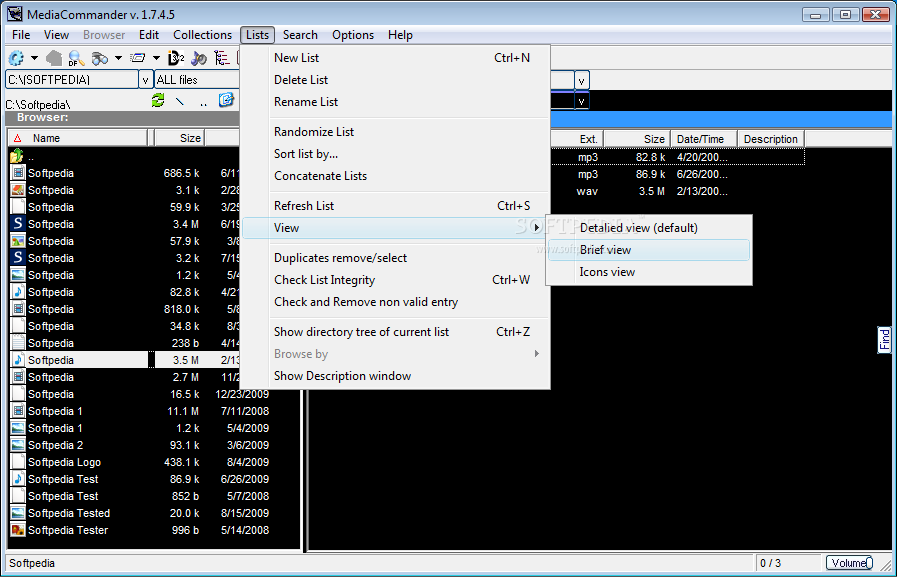Click the root backslash button

(x=180, y=102)
